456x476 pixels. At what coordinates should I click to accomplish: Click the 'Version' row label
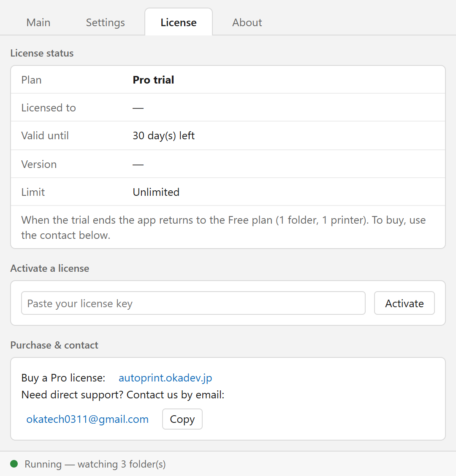coord(39,164)
